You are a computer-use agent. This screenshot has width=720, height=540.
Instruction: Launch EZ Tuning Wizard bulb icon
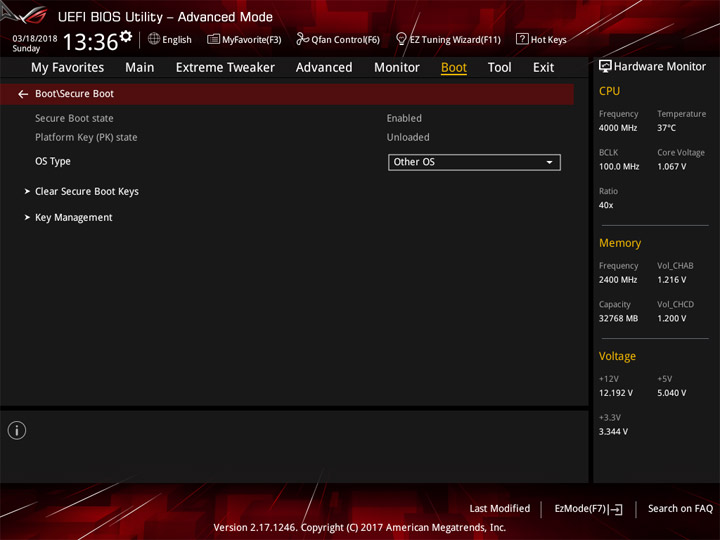(x=401, y=39)
